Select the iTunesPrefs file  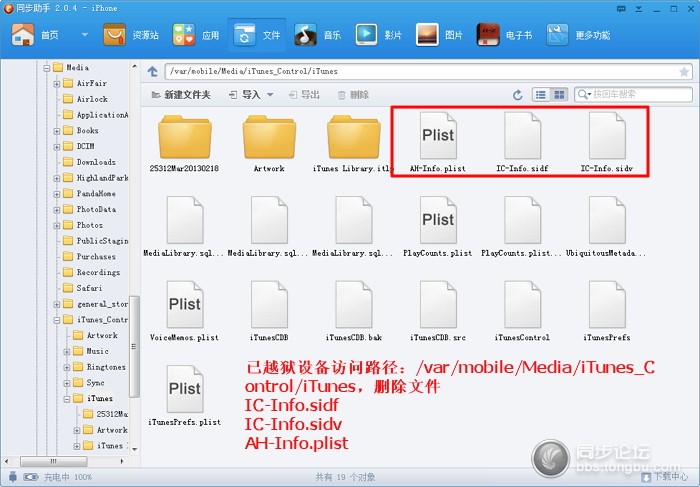point(606,311)
